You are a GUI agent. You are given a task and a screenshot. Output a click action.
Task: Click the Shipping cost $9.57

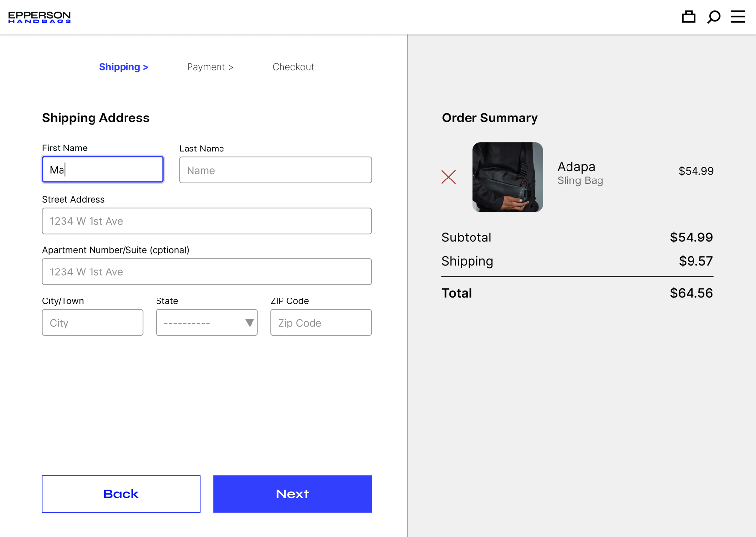[695, 261]
